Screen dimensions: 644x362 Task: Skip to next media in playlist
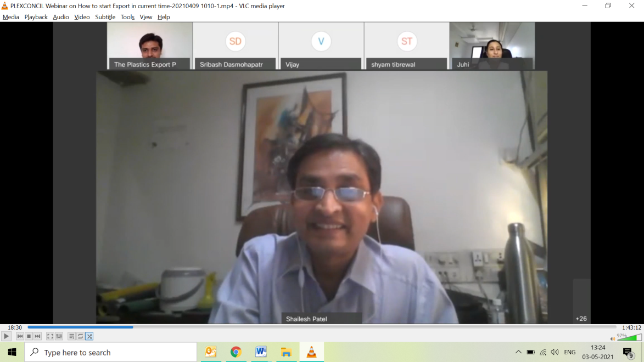pos(37,336)
